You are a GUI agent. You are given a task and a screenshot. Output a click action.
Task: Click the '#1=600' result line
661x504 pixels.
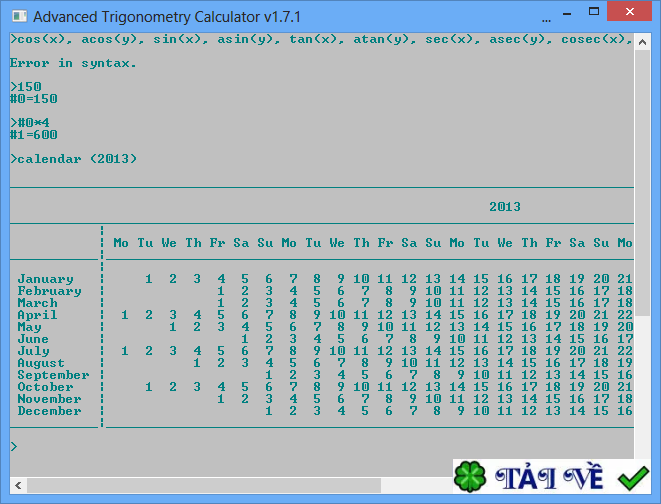[34, 135]
